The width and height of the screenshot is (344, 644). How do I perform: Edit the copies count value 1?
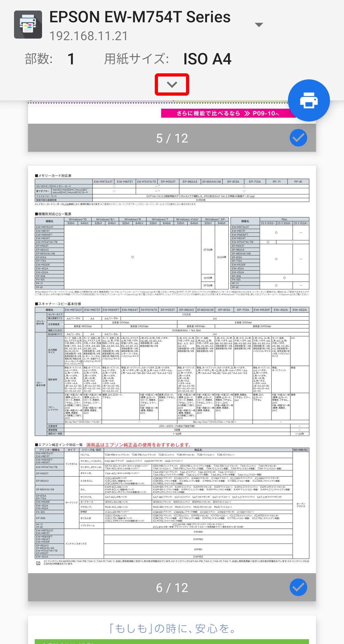tap(71, 59)
